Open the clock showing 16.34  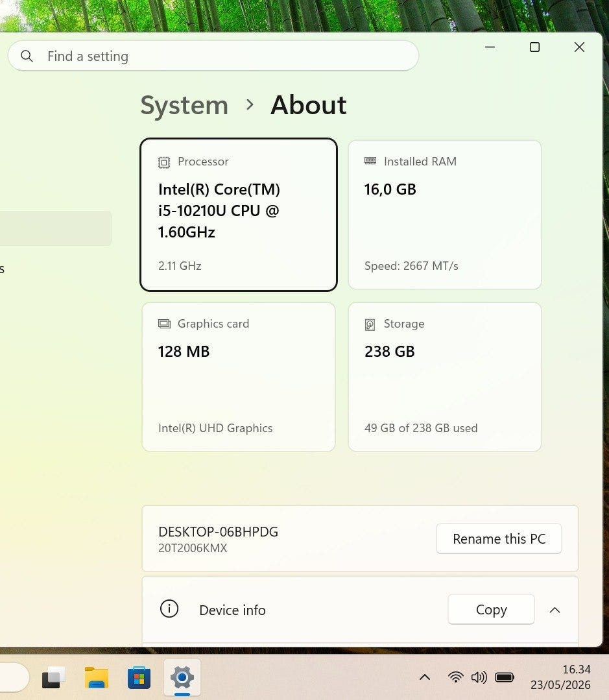560,677
